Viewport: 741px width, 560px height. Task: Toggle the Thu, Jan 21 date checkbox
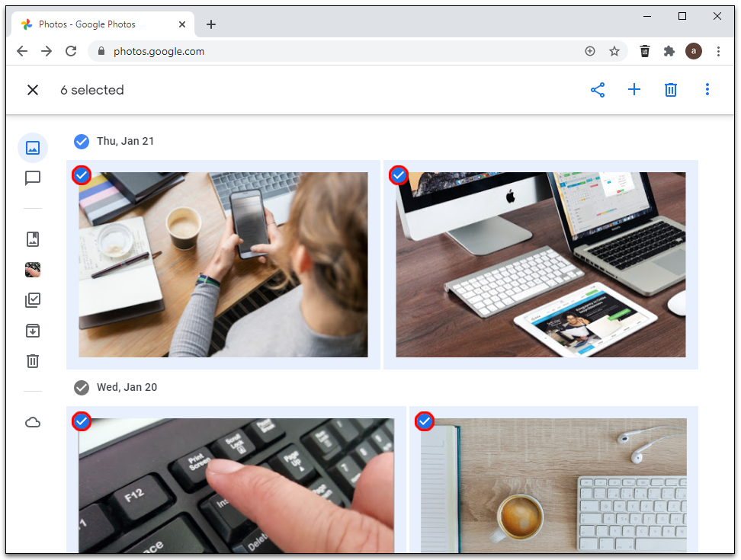tap(82, 141)
